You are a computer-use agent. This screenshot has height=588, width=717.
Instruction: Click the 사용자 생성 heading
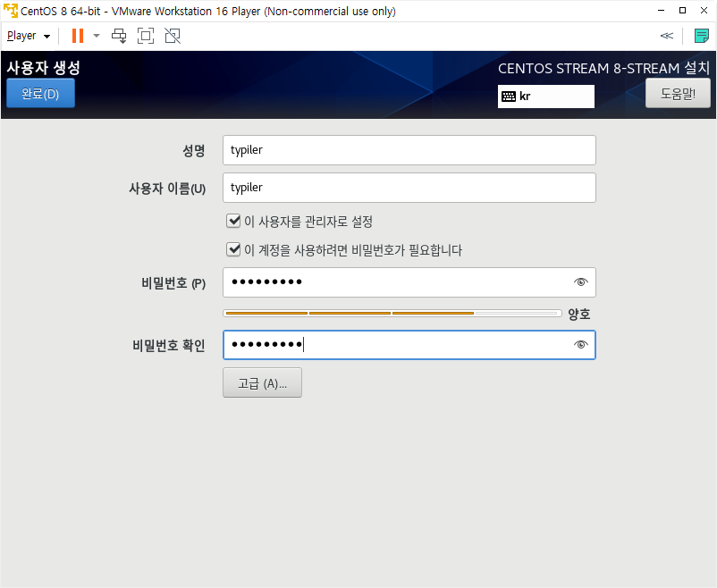pos(44,68)
